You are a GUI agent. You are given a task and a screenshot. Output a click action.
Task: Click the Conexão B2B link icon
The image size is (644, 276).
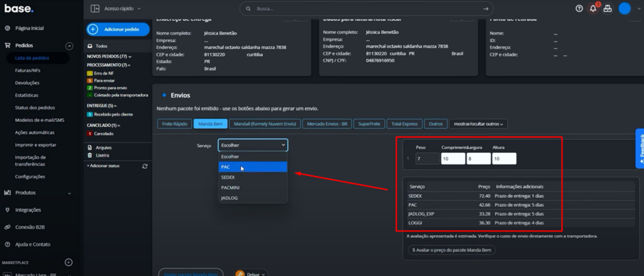click(8, 227)
